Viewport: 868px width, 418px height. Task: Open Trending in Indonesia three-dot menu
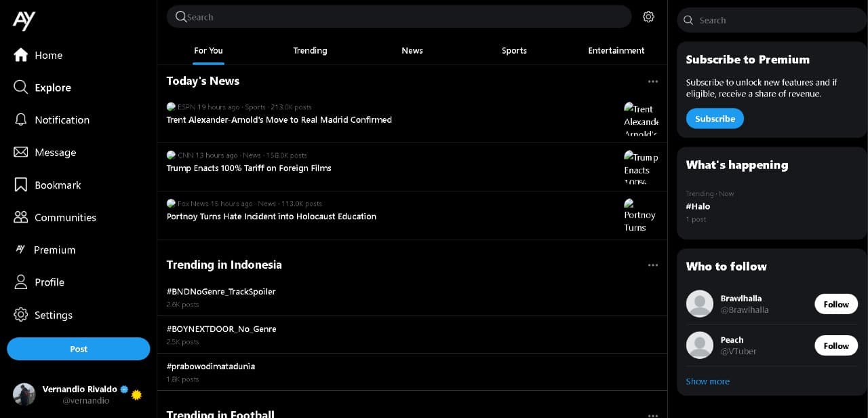[652, 265]
